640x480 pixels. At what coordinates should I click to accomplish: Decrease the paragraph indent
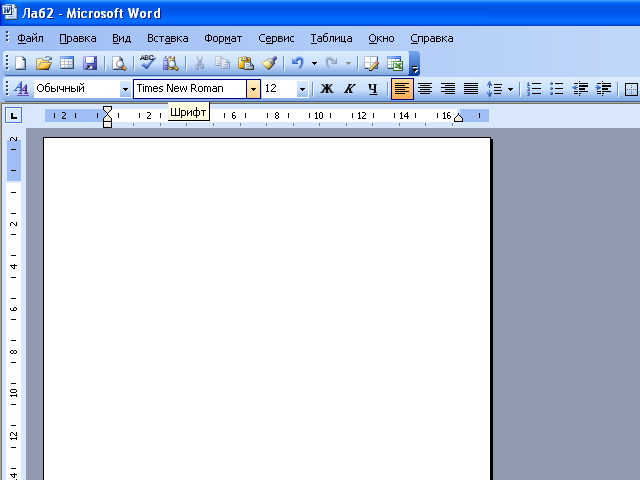tap(580, 89)
